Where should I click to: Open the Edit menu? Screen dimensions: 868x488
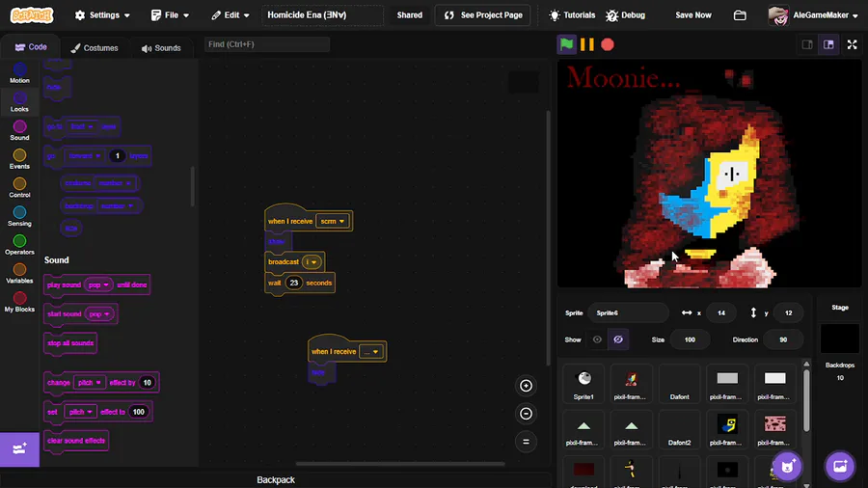(x=231, y=14)
